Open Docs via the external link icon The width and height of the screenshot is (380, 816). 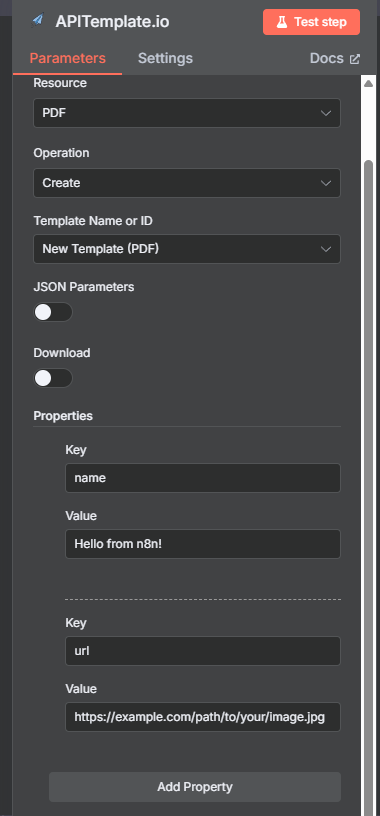(354, 59)
